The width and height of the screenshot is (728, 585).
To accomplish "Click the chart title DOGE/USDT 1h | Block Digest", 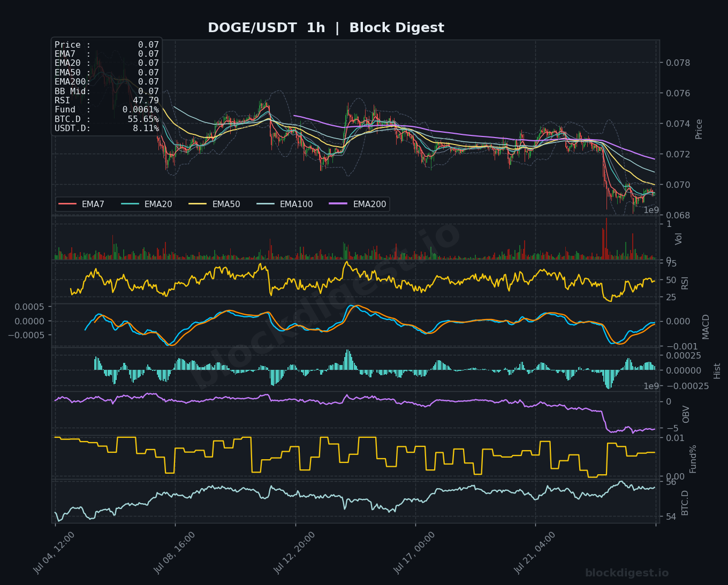I will point(326,28).
